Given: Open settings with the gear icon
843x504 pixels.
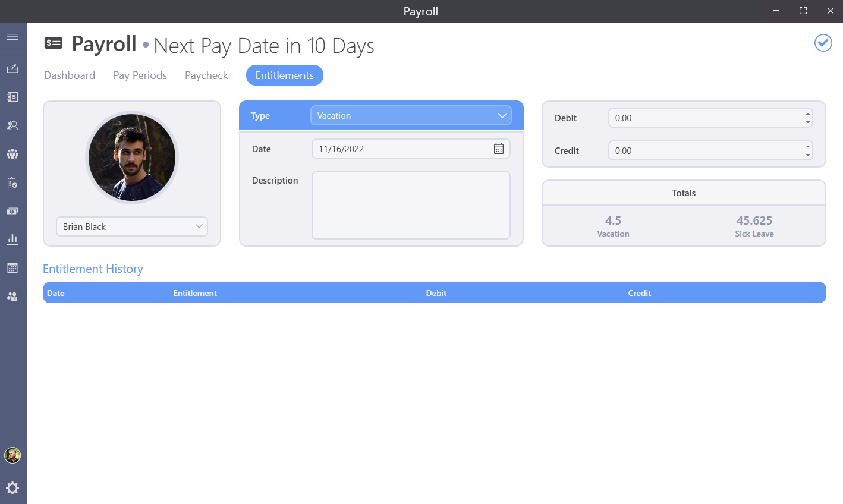Looking at the screenshot, I should [x=12, y=488].
